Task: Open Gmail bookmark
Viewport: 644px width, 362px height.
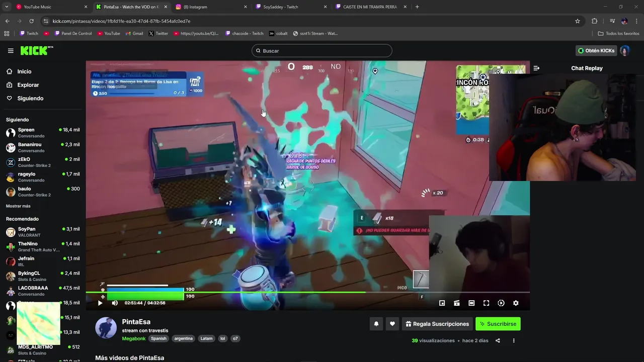Action: coord(134,34)
